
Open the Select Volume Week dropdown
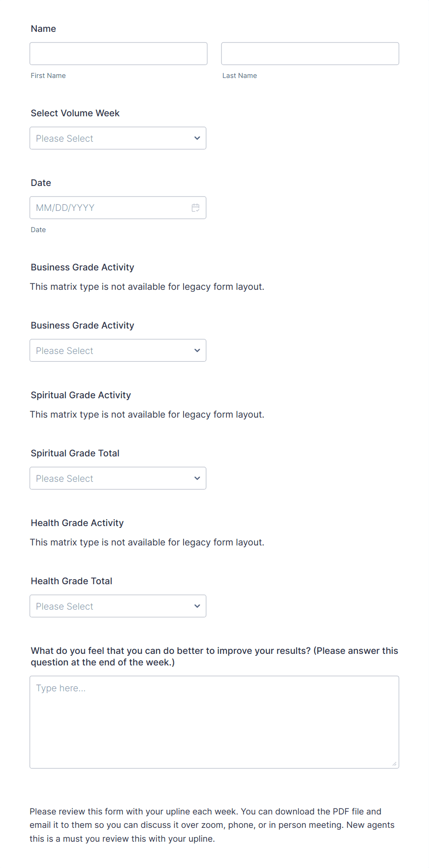[118, 138]
